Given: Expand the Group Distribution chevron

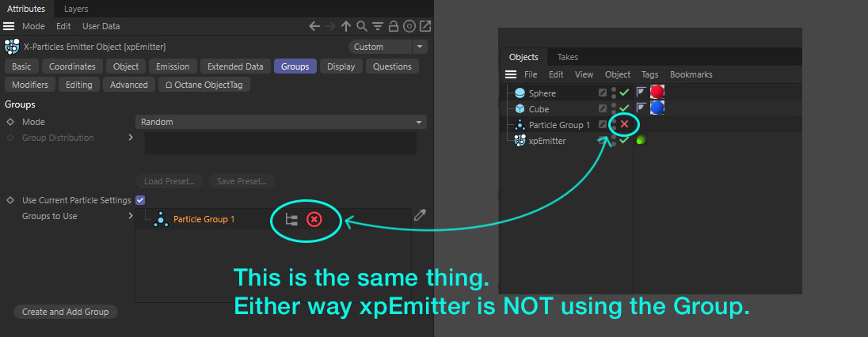Looking at the screenshot, I should click(131, 137).
